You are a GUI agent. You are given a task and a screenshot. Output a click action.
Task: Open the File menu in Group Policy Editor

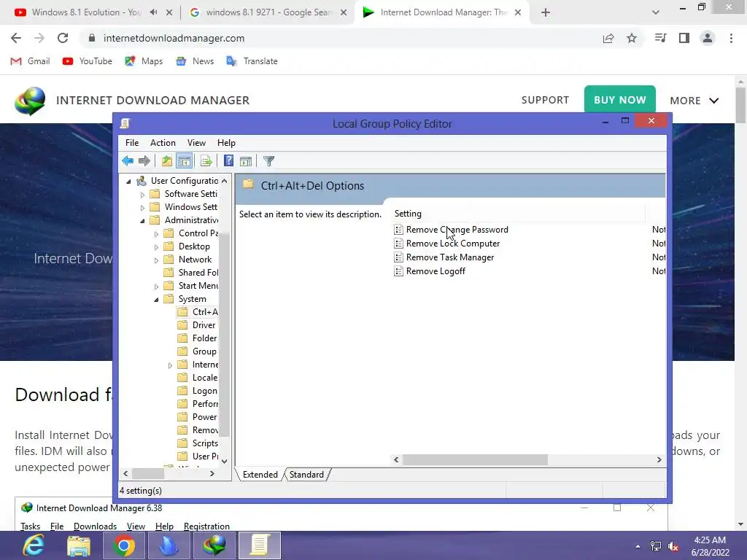point(132,143)
